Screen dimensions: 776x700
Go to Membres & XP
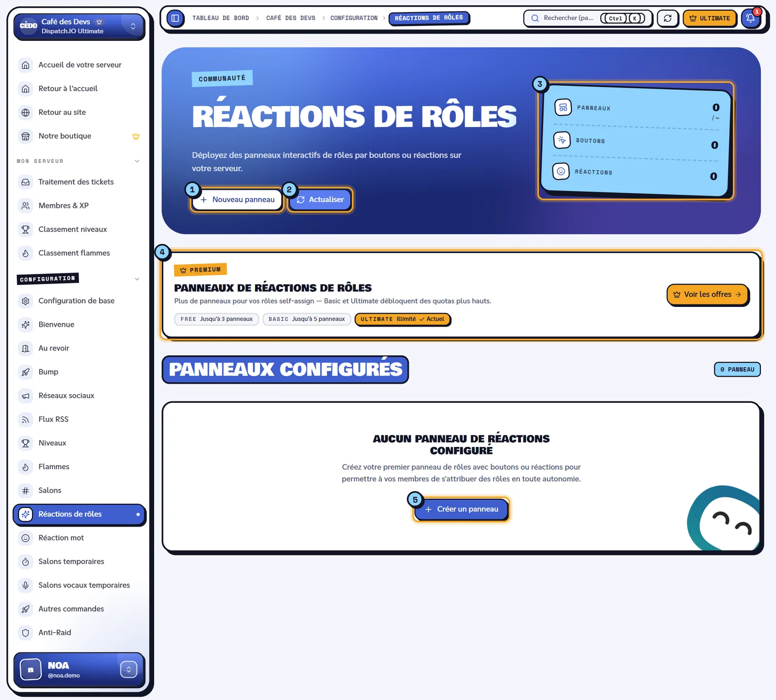click(79, 206)
